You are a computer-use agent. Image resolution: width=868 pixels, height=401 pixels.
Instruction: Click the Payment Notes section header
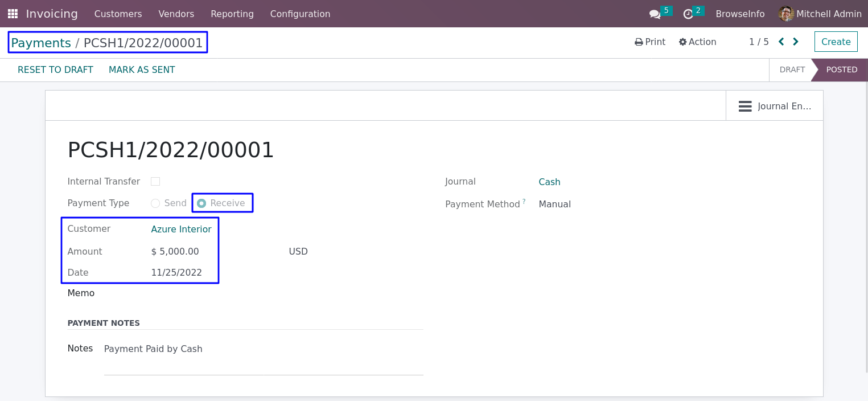point(104,323)
